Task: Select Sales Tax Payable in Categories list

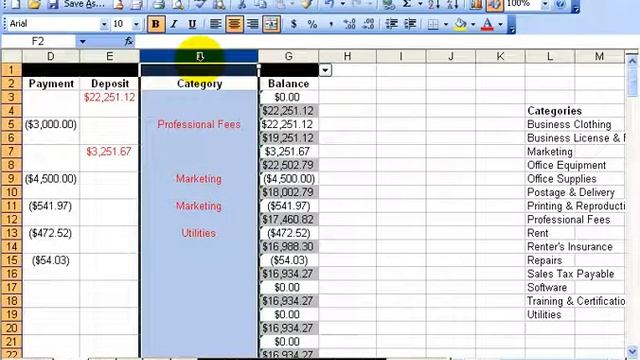Action: (x=570, y=274)
